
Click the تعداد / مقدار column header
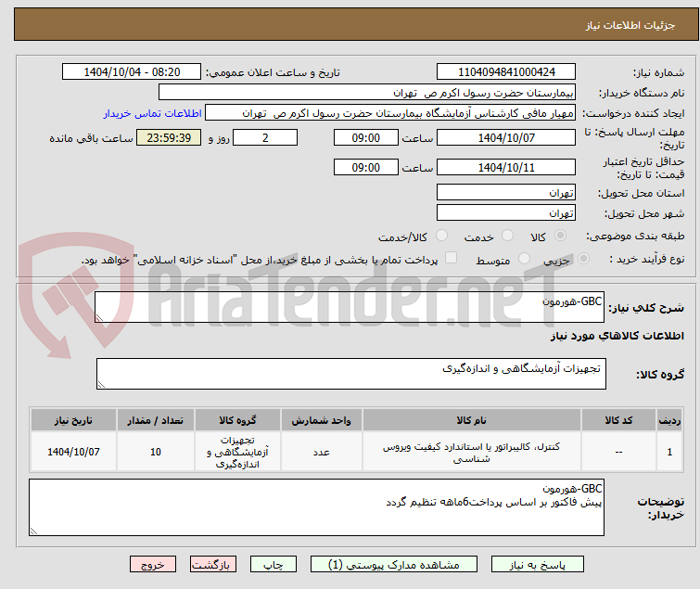click(156, 420)
